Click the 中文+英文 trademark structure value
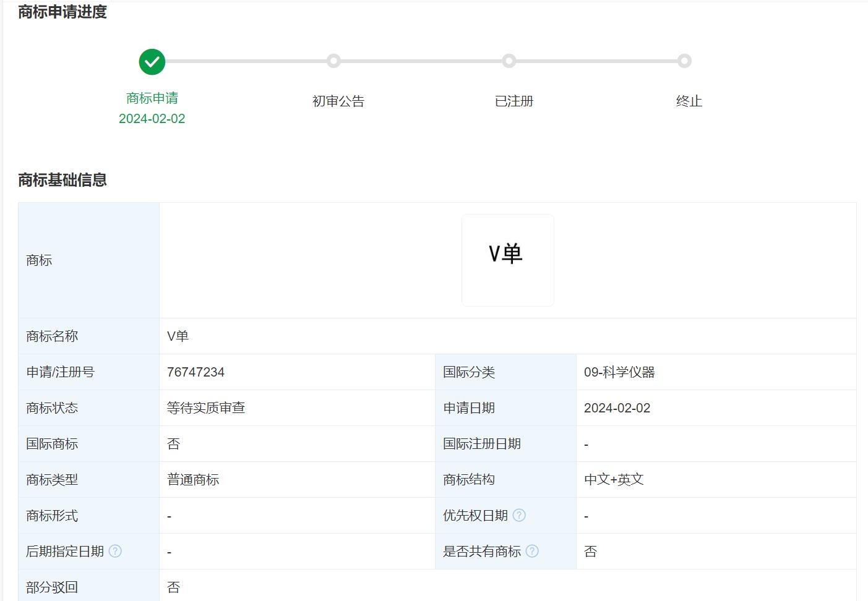 point(614,480)
